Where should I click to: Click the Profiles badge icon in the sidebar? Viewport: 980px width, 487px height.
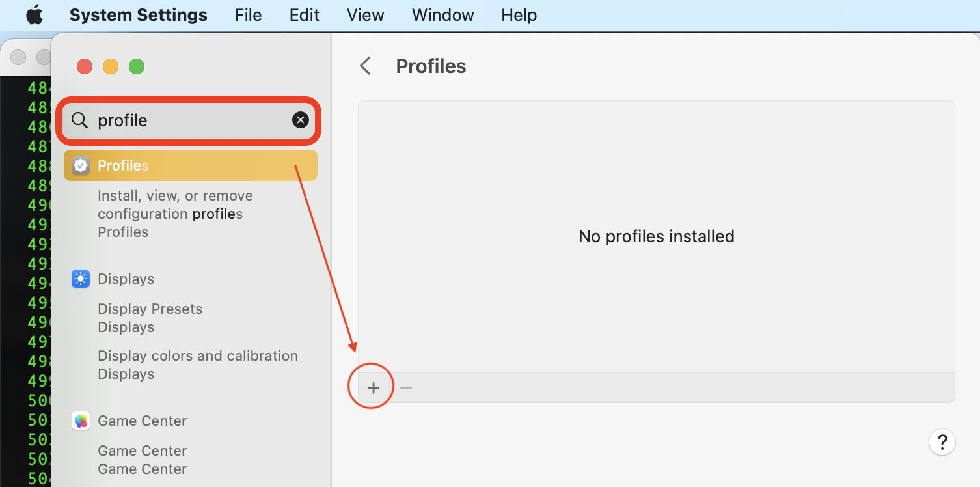click(x=81, y=165)
